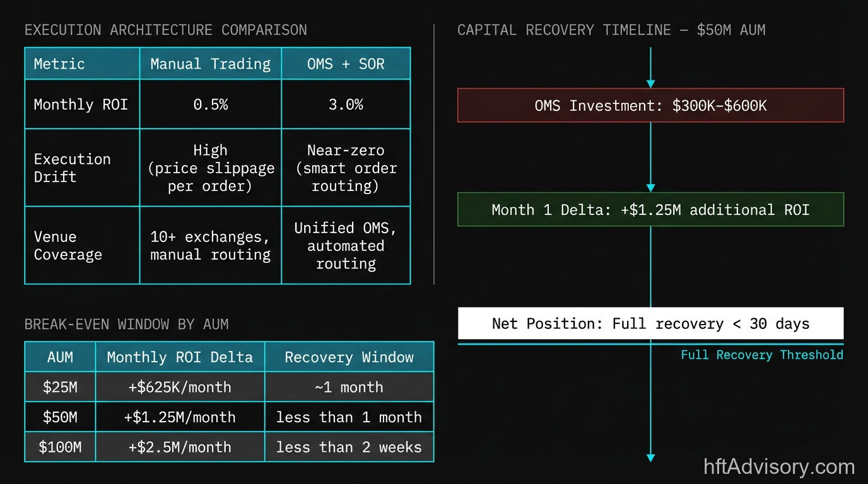868x484 pixels.
Task: Click the less than 2 weeks recovery cell
Action: coord(349,447)
